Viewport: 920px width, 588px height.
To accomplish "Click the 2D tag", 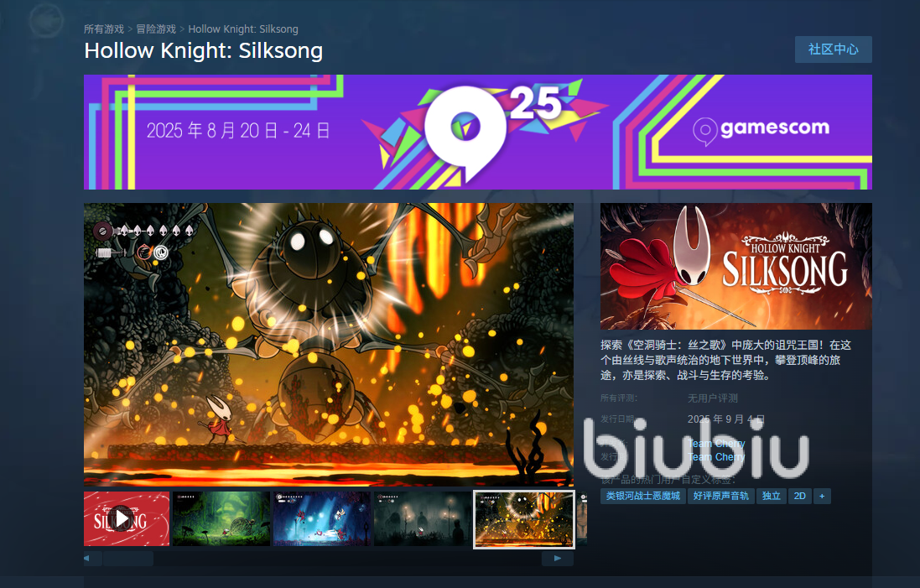I will coord(800,496).
